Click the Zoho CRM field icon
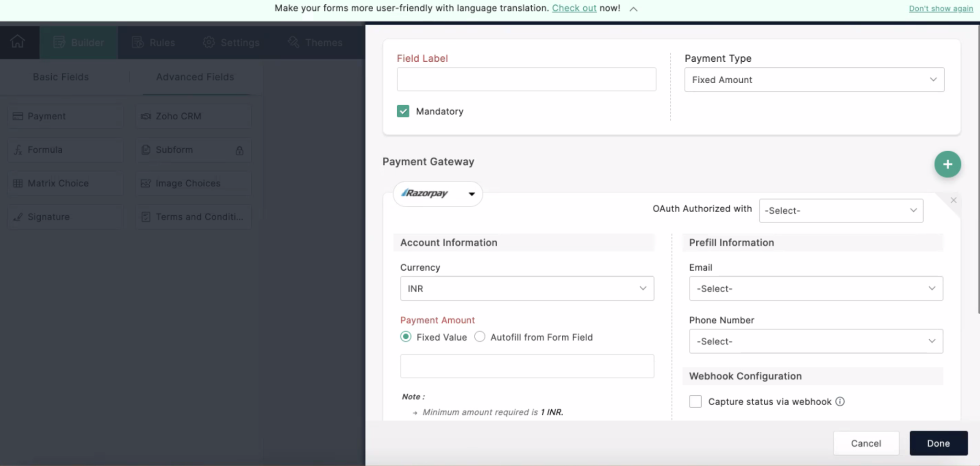Image resolution: width=980 pixels, height=466 pixels. click(146, 116)
